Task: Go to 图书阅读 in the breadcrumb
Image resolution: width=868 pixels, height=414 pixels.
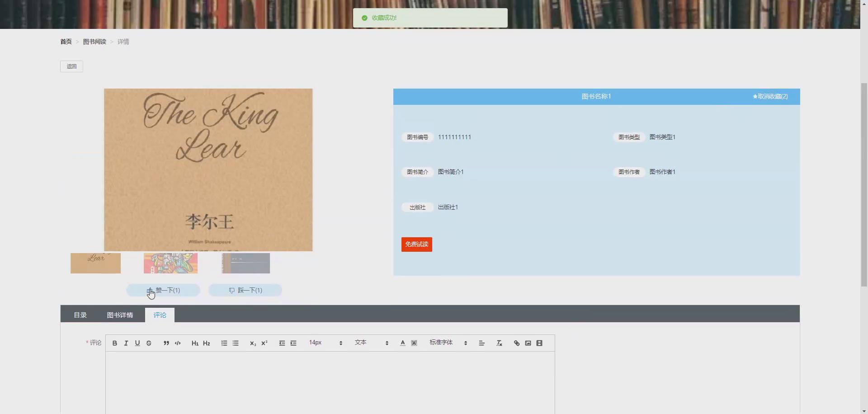Action: coord(94,42)
